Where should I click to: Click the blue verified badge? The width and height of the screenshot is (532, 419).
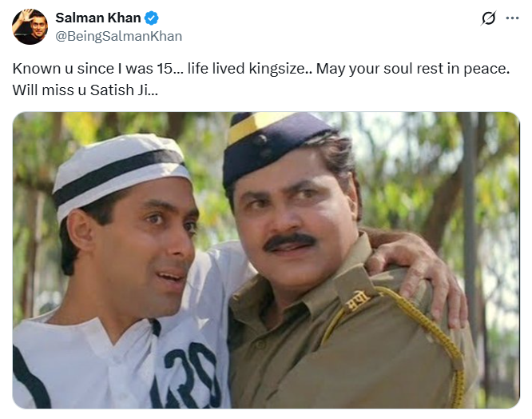coord(150,18)
